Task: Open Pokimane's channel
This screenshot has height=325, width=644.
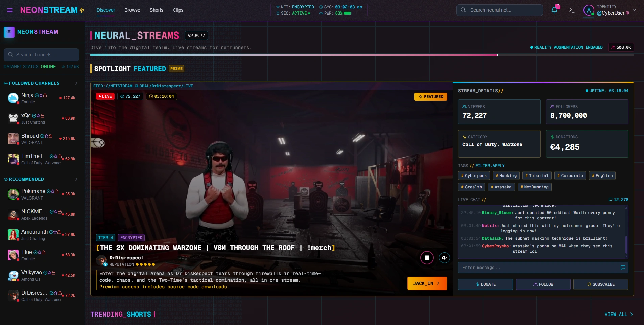Action: 42,194
